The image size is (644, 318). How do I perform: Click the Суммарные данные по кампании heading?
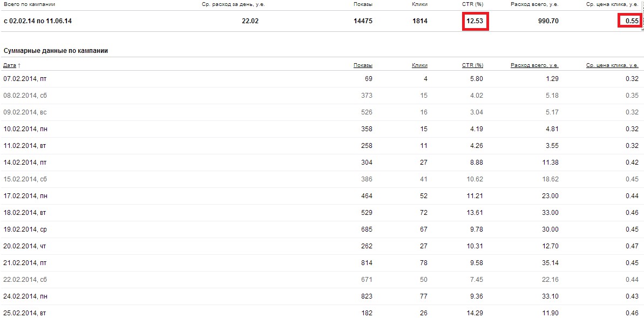(56, 50)
